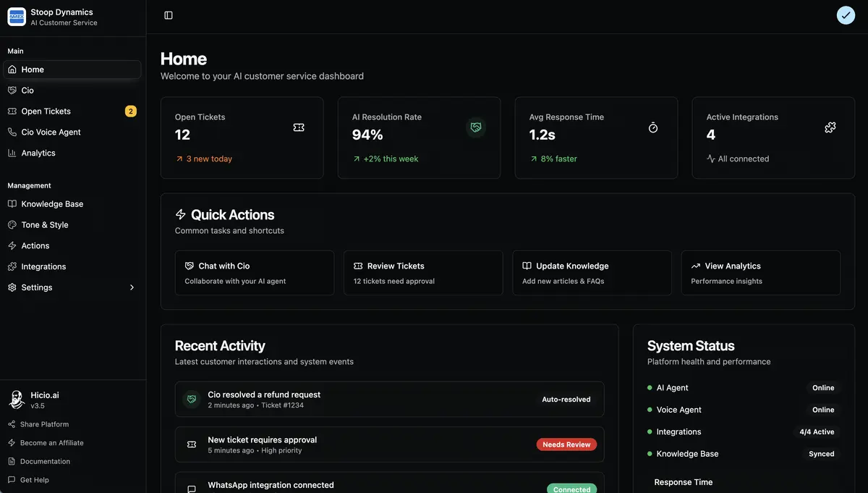Click the Analytics bar chart icon
This screenshot has width=868, height=493.
(12, 153)
